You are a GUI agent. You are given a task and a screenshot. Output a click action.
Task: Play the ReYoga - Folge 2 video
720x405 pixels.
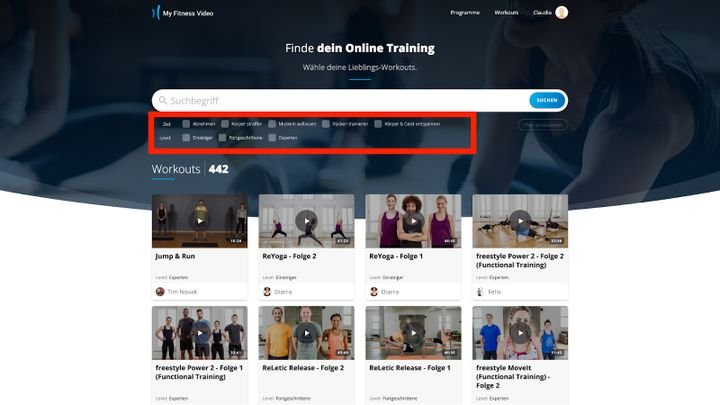click(x=306, y=221)
